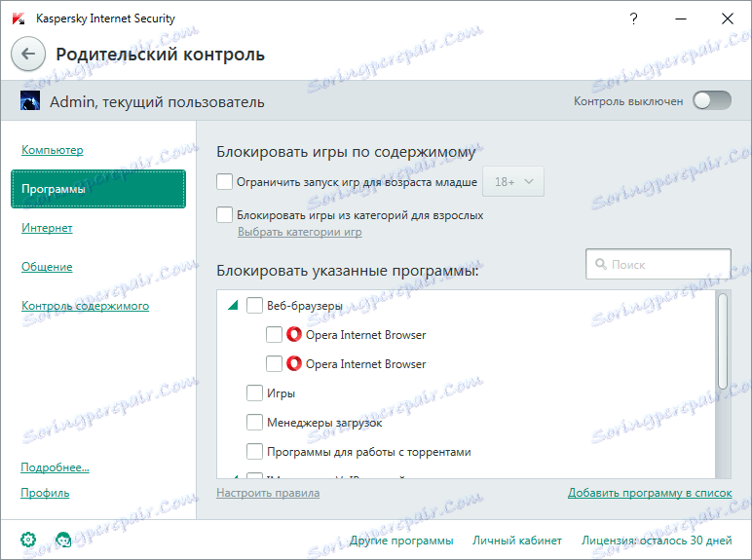Viewport: 752px width, 560px height.
Task: Open the Контроль содержимого section
Action: pos(86,306)
